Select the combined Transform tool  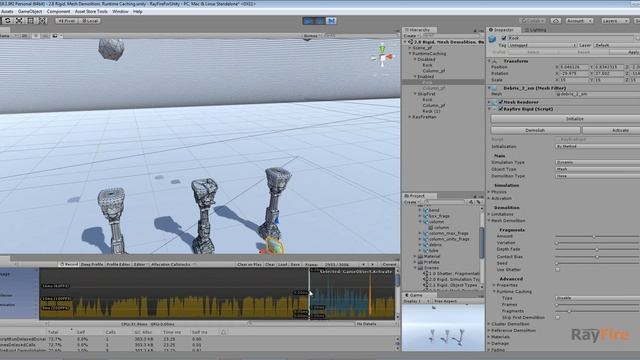pyautogui.click(x=42, y=20)
